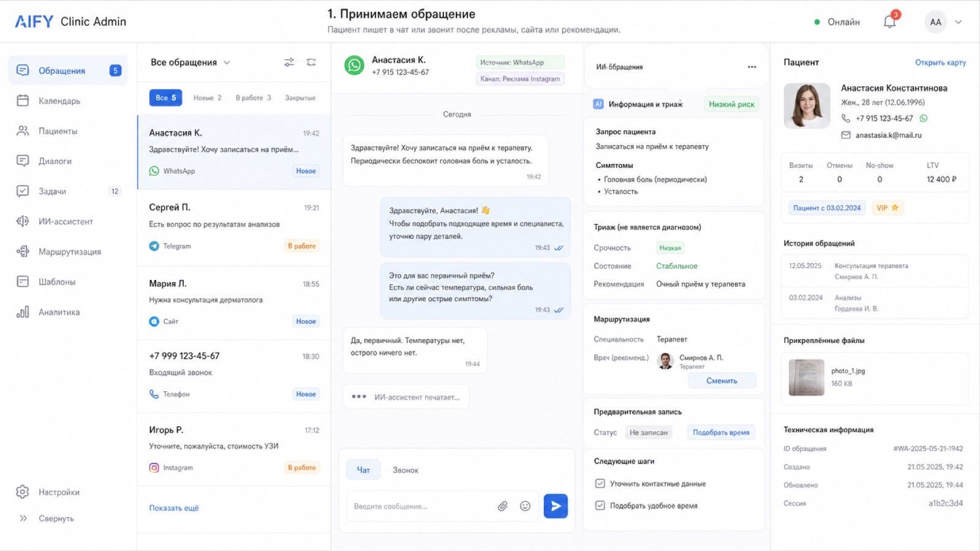Attach a file with paperclip icon
980x551 pixels.
click(x=503, y=506)
